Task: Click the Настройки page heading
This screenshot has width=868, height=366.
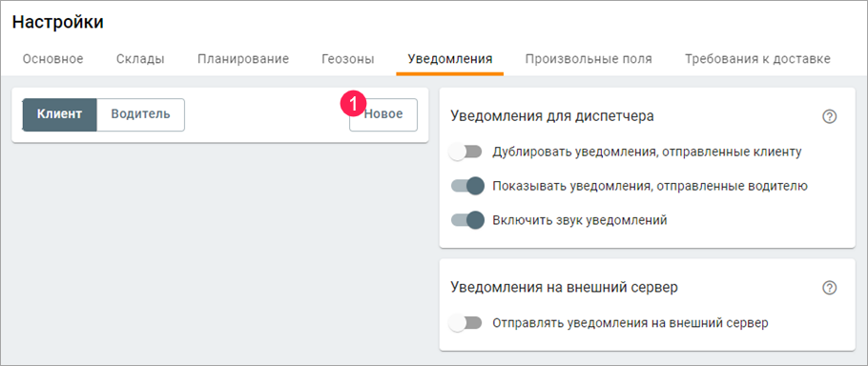Action: [x=58, y=23]
